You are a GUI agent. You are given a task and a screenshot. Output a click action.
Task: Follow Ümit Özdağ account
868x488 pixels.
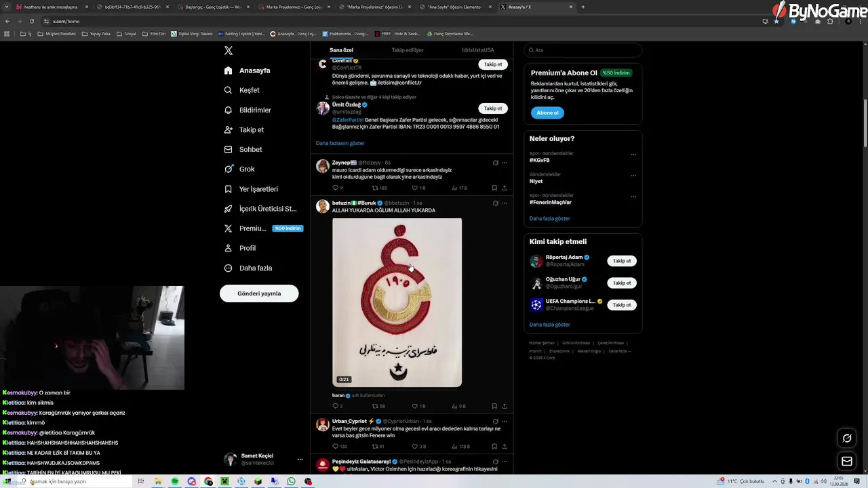493,108
